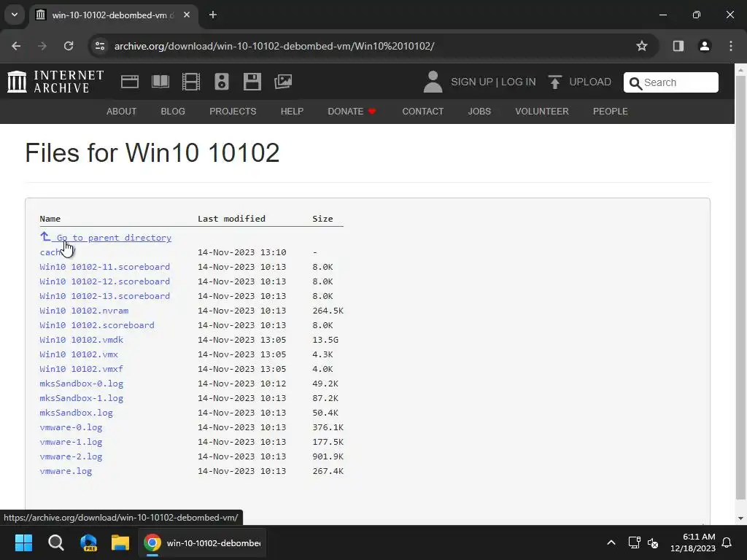747x560 pixels.
Task: Click SIGN UP link
Action: pyautogui.click(x=472, y=82)
